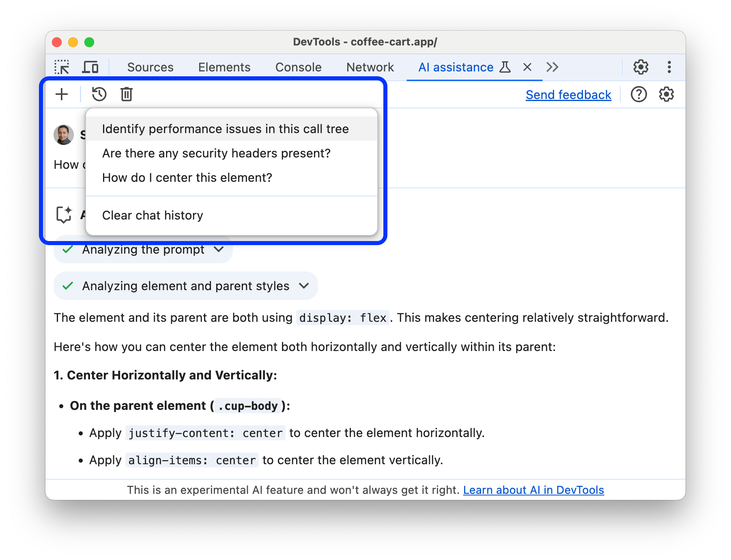Screen dimensions: 731x560
Task: Open Learn about AI in DevTools
Action: (x=533, y=490)
